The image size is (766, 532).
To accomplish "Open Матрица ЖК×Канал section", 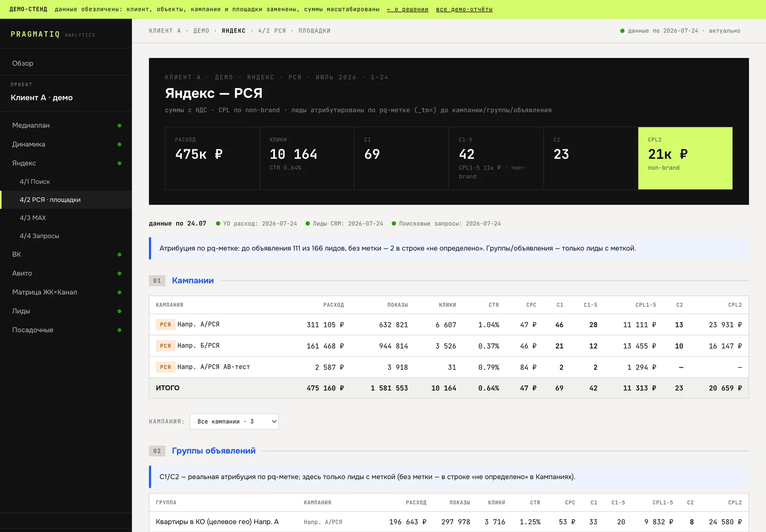I will point(66,292).
